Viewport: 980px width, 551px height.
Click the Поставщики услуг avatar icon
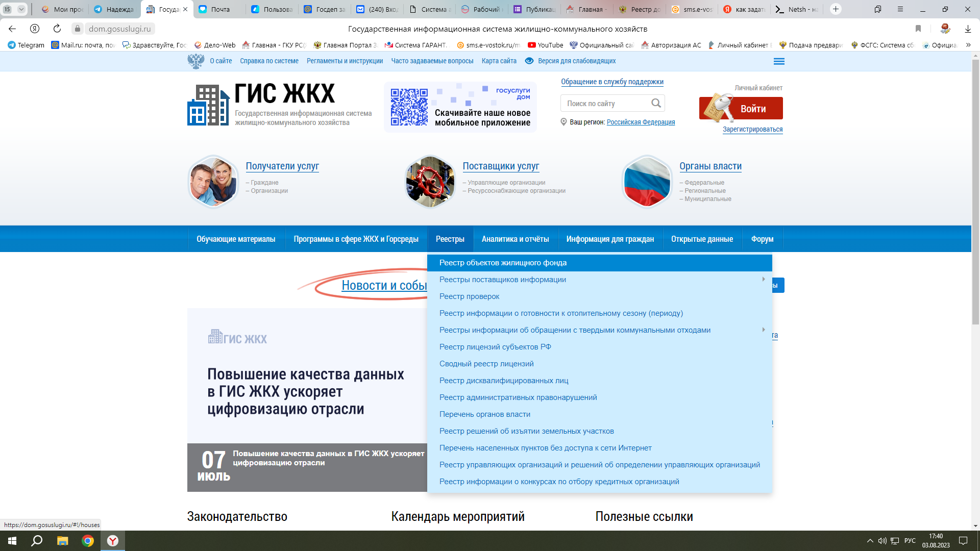(x=429, y=180)
